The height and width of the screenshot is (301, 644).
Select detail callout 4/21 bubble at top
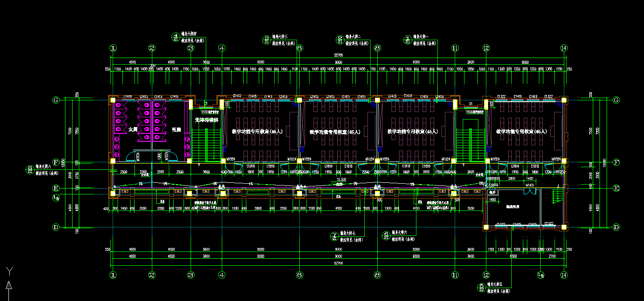(176, 37)
